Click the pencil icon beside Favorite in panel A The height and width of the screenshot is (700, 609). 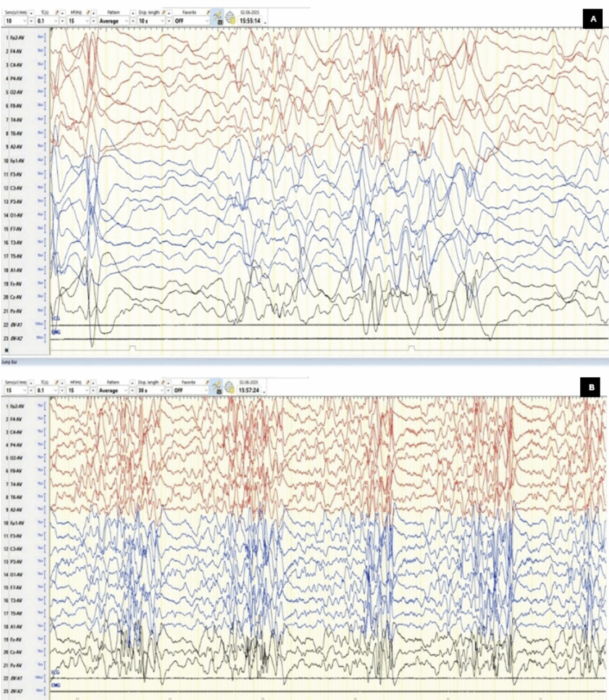[207, 12]
